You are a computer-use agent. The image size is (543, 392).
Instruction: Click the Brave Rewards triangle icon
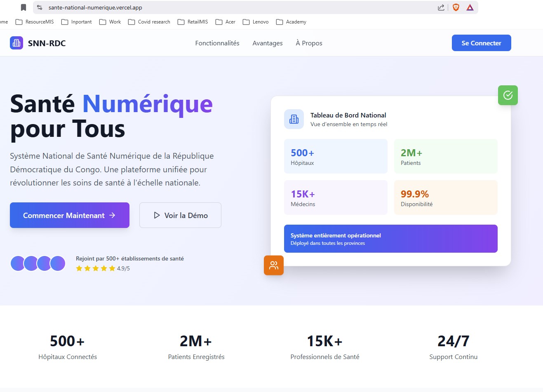[x=470, y=7]
